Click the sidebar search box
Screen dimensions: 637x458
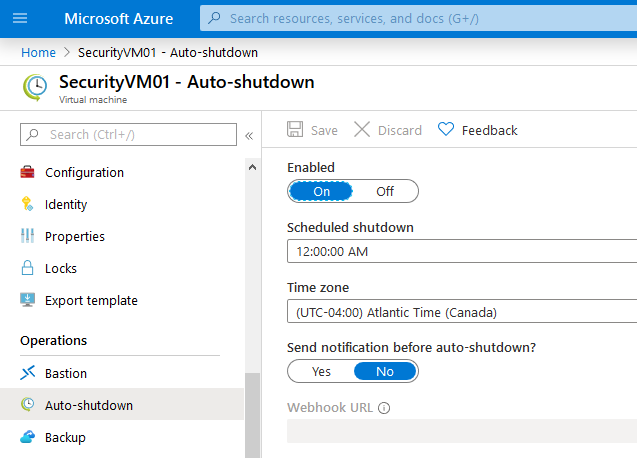[x=130, y=135]
